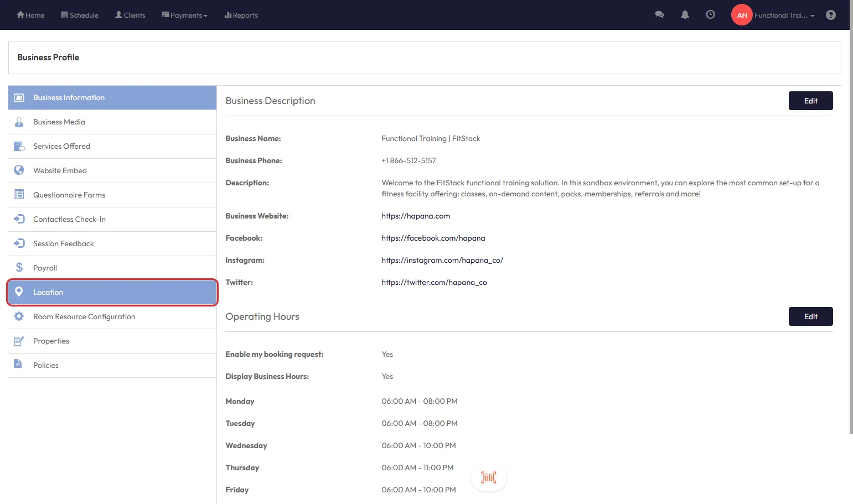
Task: Click the Room Resource Configuration gear icon
Action: 19,316
